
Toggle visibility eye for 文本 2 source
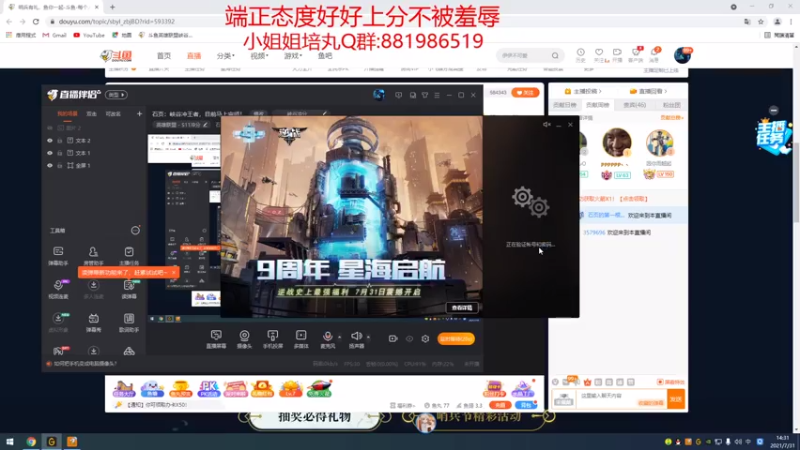49,140
